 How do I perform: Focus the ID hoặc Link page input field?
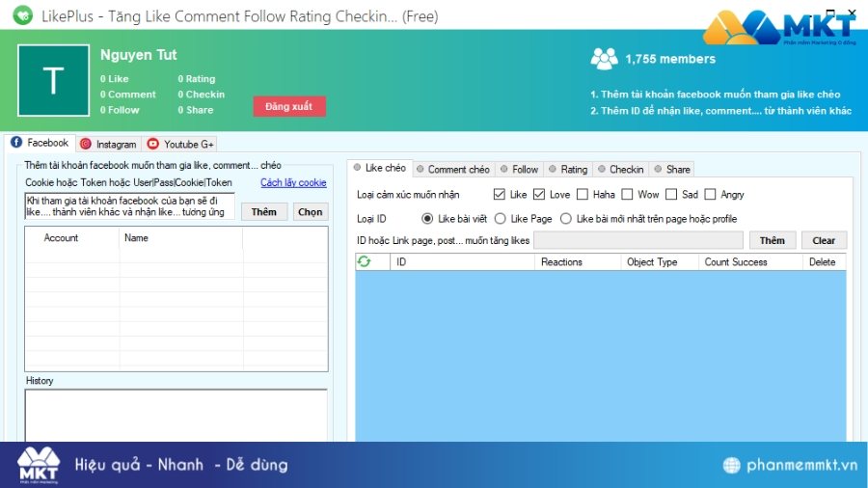638,240
